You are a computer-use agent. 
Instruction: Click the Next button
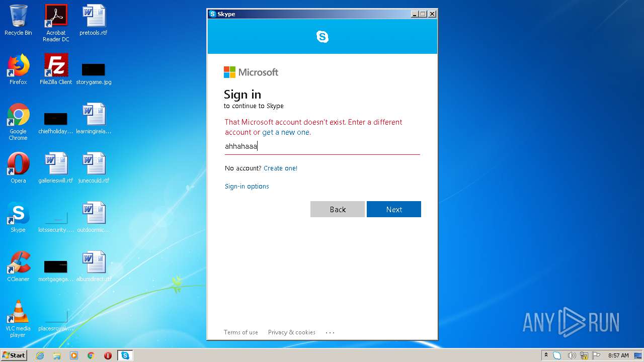394,209
